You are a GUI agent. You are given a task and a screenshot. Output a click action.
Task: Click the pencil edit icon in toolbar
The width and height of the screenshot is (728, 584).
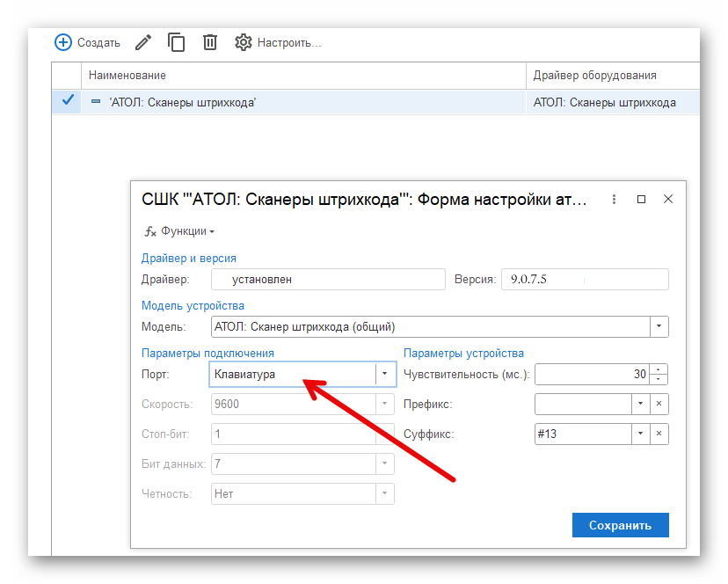[143, 43]
